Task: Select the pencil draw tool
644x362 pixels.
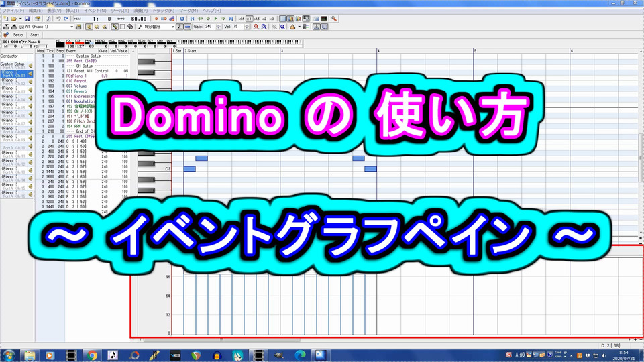Action: click(x=115, y=27)
